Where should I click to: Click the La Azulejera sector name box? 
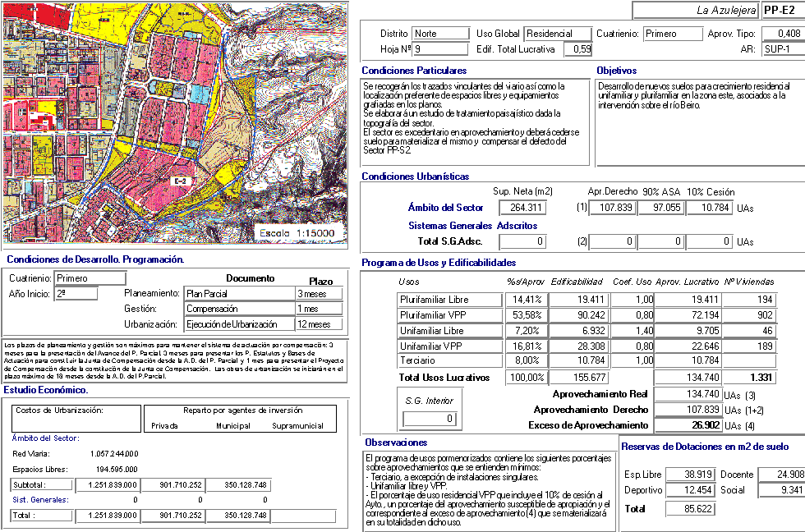pos(694,11)
